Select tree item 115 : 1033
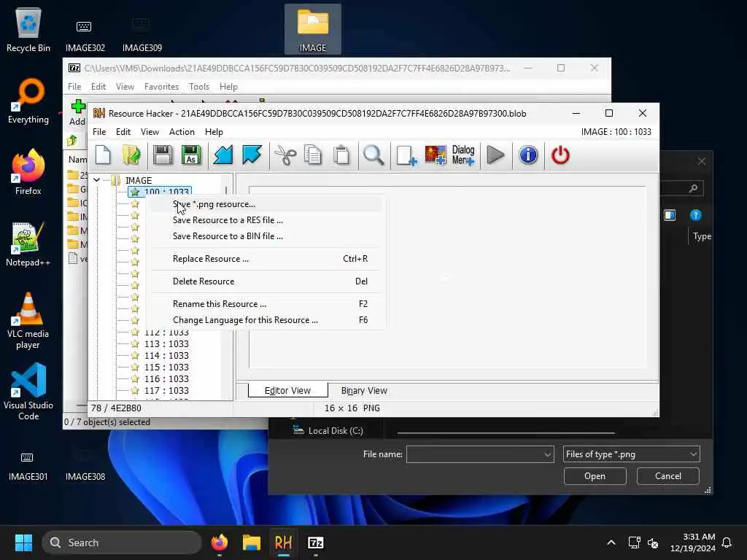747x560 pixels. click(x=166, y=367)
